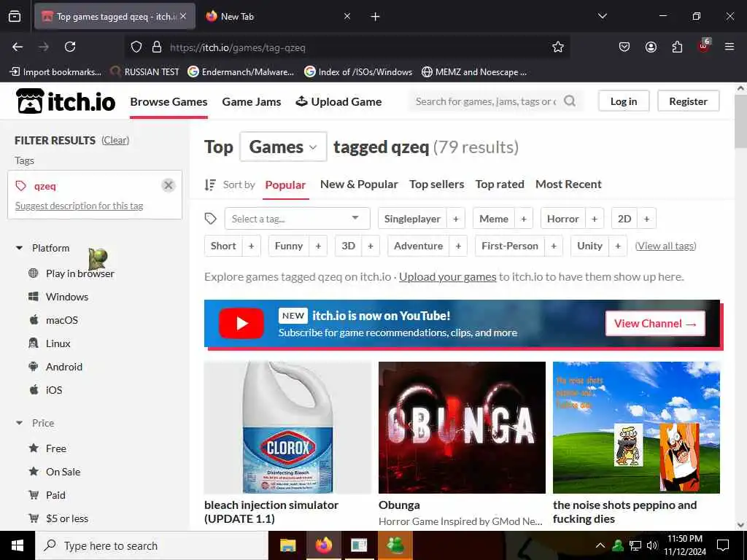747x560 pixels.
Task: Add the Short tag with its plus
Action: (251, 246)
